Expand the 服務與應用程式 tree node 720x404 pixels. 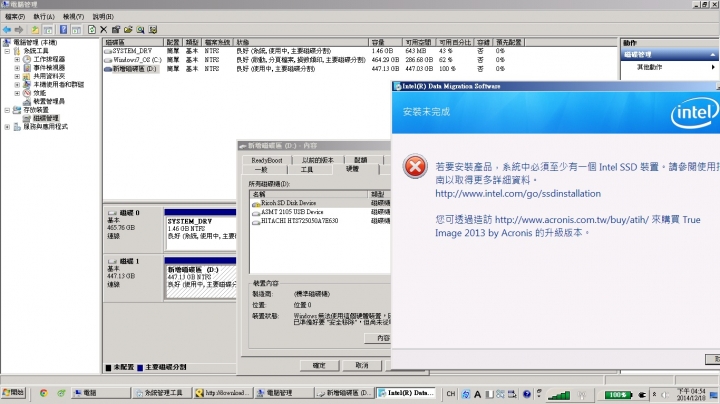pos(7,127)
